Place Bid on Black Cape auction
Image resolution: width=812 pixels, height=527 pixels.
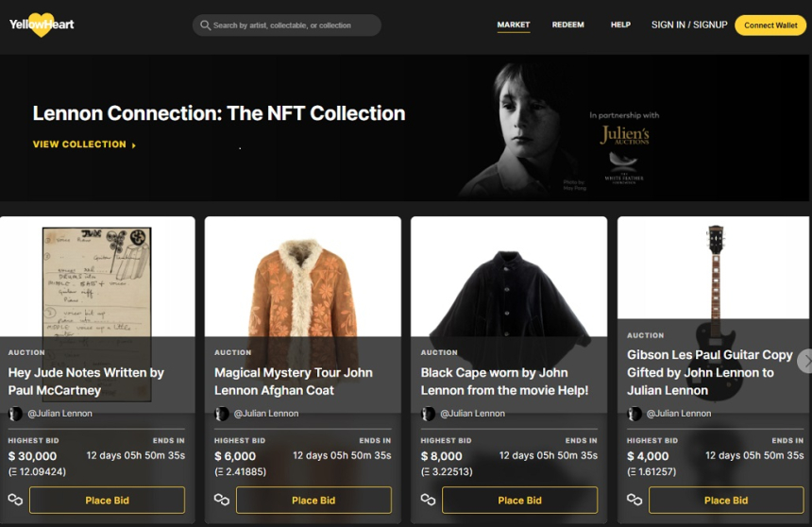pos(519,500)
